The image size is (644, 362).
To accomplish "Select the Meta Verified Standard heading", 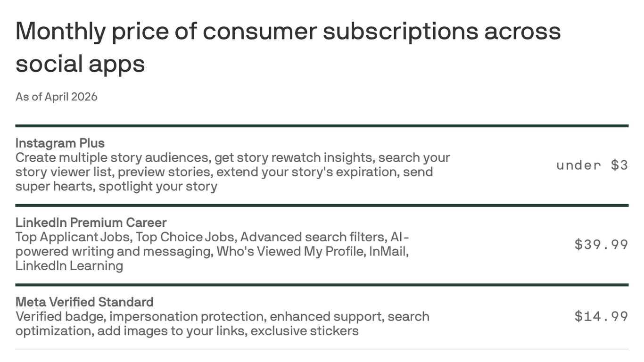I will tap(84, 302).
